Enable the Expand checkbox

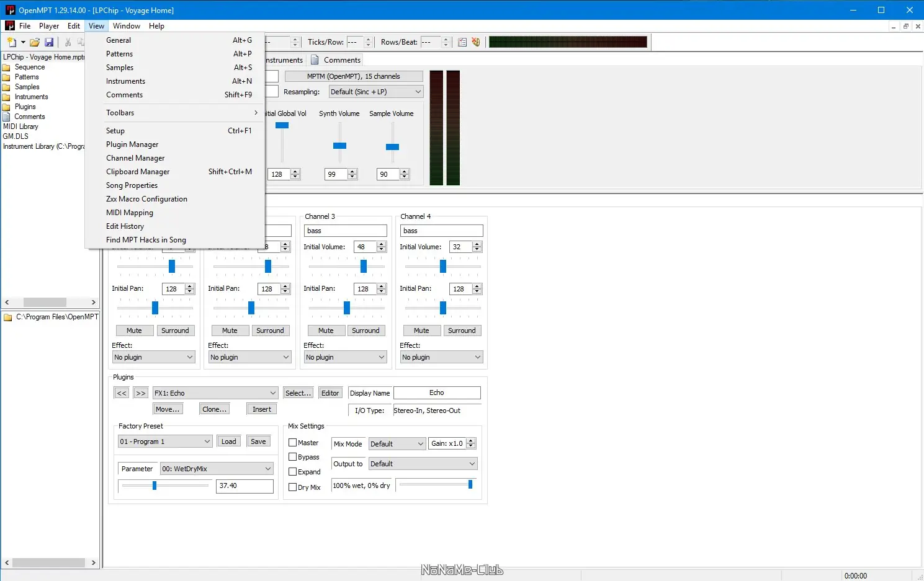click(293, 472)
